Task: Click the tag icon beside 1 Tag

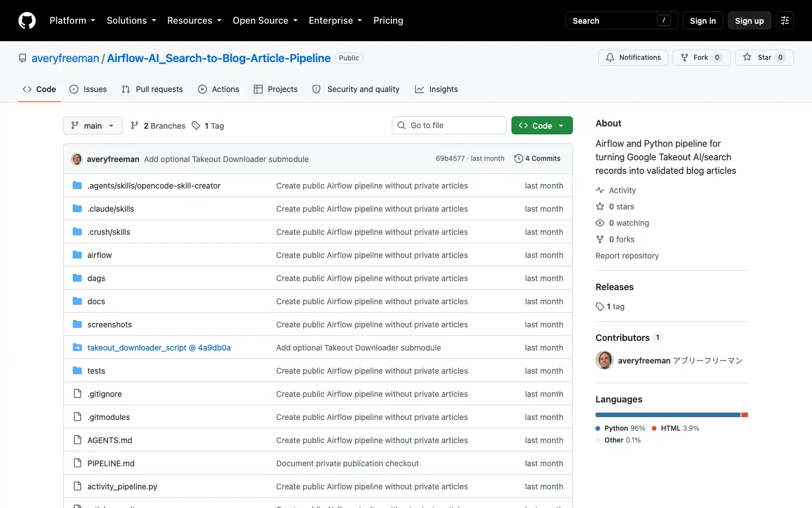Action: (196, 125)
